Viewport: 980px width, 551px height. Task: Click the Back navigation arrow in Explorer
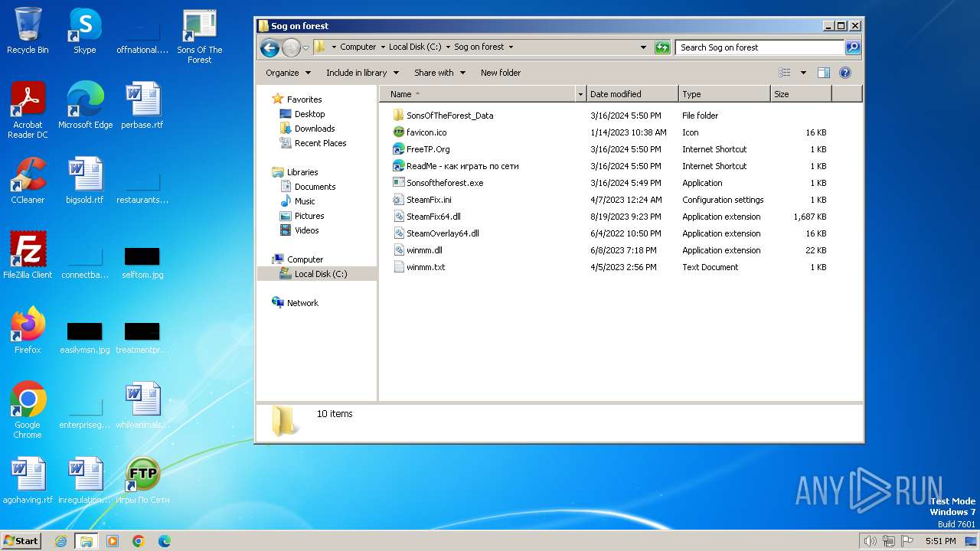click(269, 48)
